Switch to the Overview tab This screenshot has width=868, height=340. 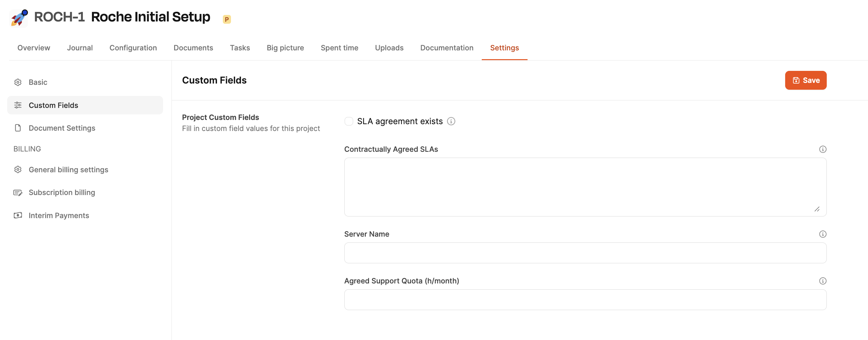(x=34, y=48)
